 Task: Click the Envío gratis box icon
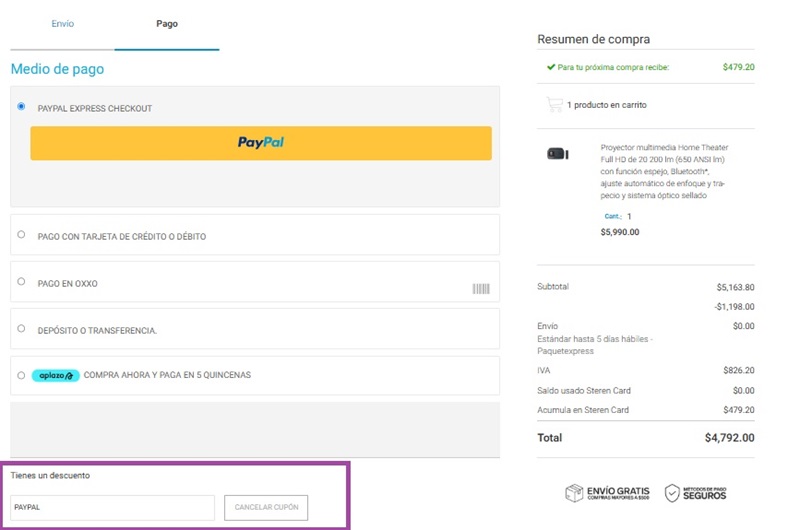(x=574, y=493)
